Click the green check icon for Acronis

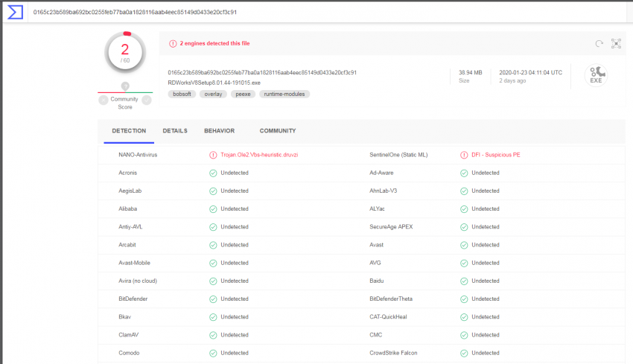(213, 173)
